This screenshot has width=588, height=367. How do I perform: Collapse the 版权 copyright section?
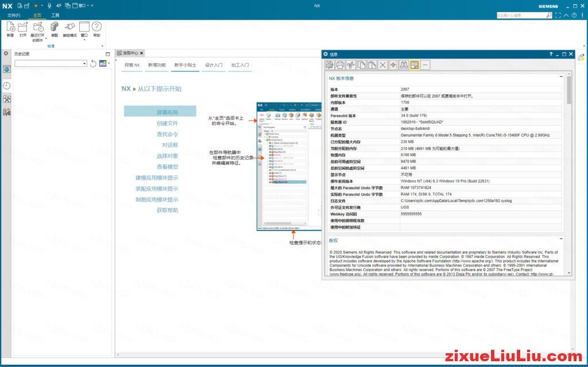tap(561, 239)
